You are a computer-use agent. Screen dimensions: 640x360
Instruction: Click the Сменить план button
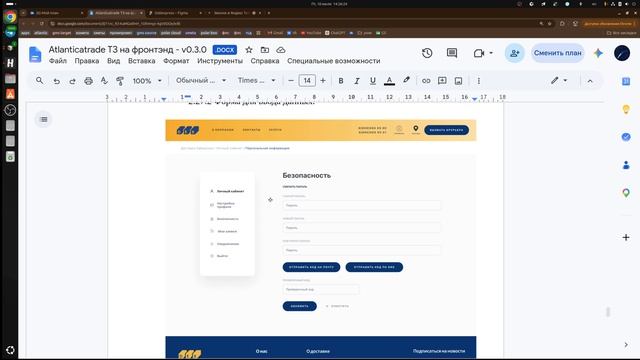pos(558,53)
